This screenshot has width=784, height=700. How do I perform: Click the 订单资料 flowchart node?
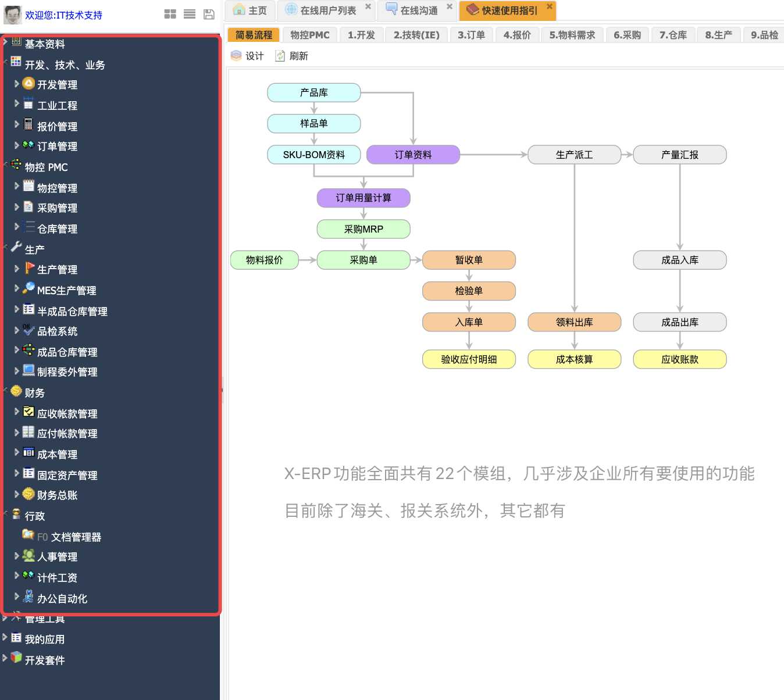click(x=413, y=155)
